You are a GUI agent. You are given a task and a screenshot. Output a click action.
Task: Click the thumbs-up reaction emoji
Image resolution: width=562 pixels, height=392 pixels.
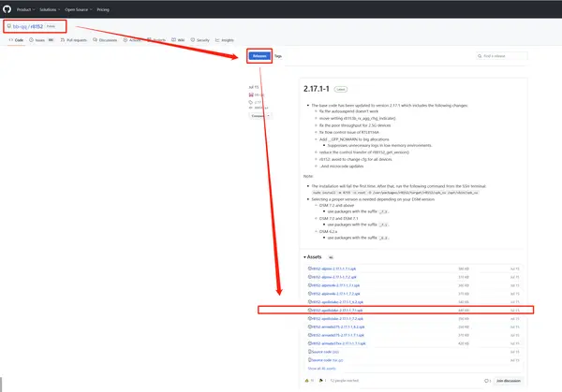[309, 381]
